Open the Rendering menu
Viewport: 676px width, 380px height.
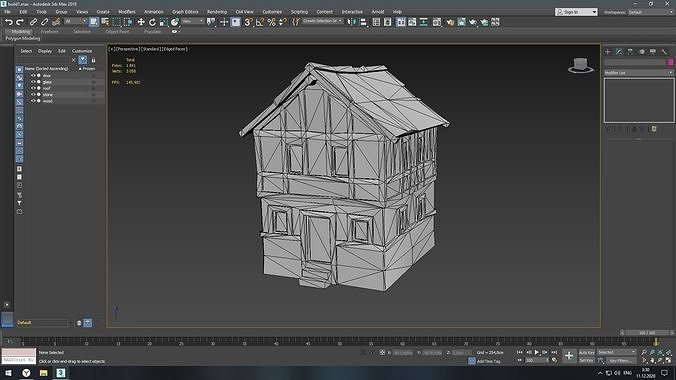[217, 12]
